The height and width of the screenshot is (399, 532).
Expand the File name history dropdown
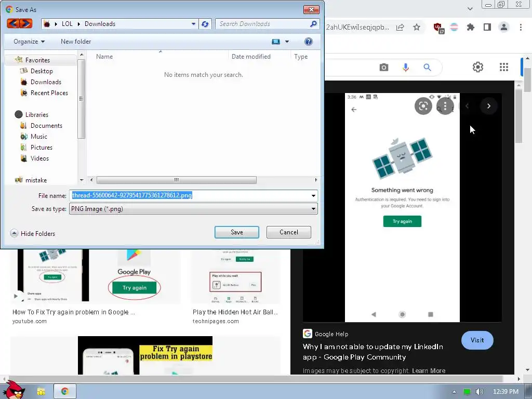[313, 195]
